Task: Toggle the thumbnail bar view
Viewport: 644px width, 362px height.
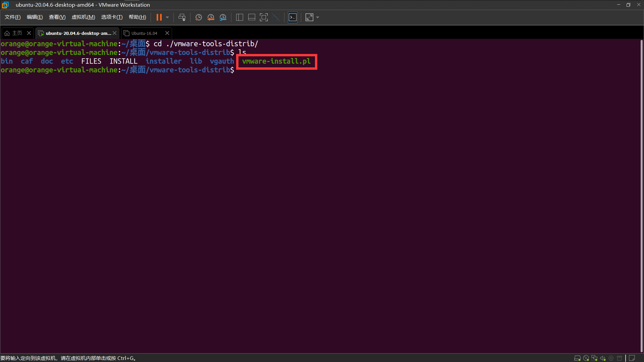Action: (252, 17)
